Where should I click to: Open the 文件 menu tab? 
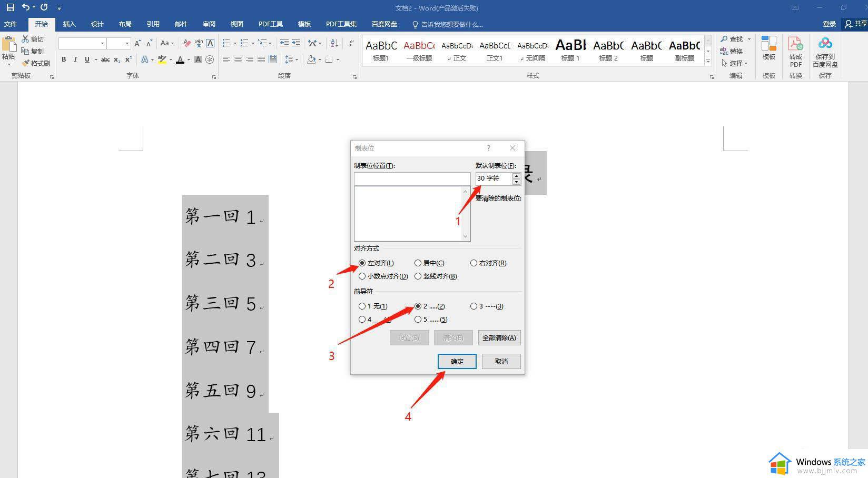pyautogui.click(x=11, y=24)
